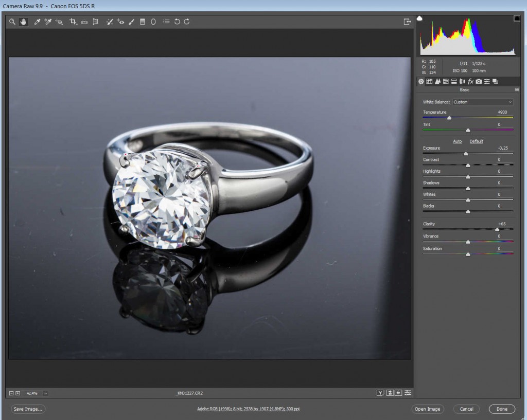Click the Open Image button
This screenshot has width=527, height=420.
pyautogui.click(x=427, y=409)
